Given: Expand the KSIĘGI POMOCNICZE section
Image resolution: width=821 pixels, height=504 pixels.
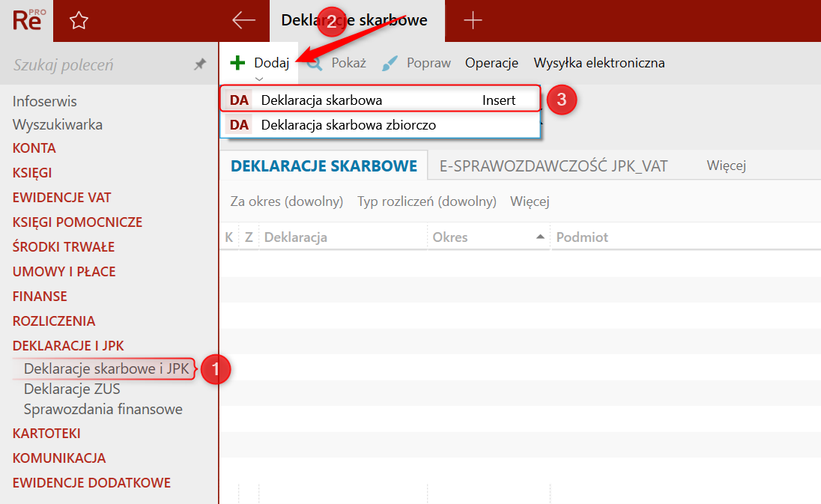Looking at the screenshot, I should (x=77, y=222).
